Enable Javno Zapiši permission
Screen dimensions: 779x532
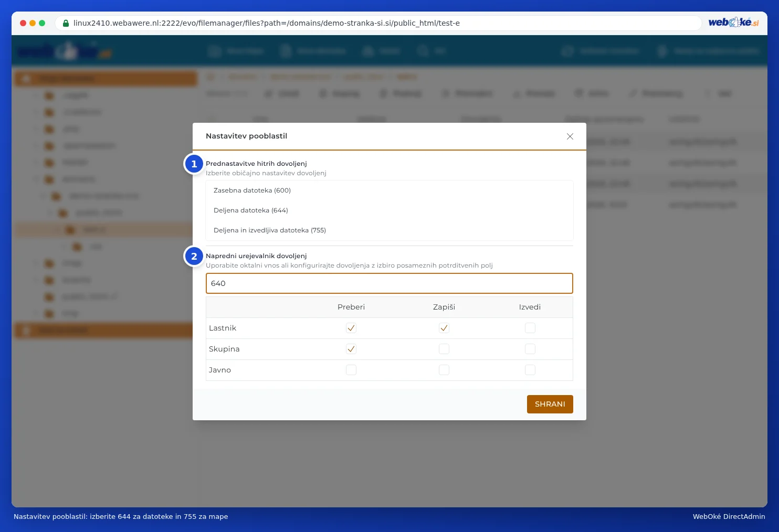pos(444,370)
